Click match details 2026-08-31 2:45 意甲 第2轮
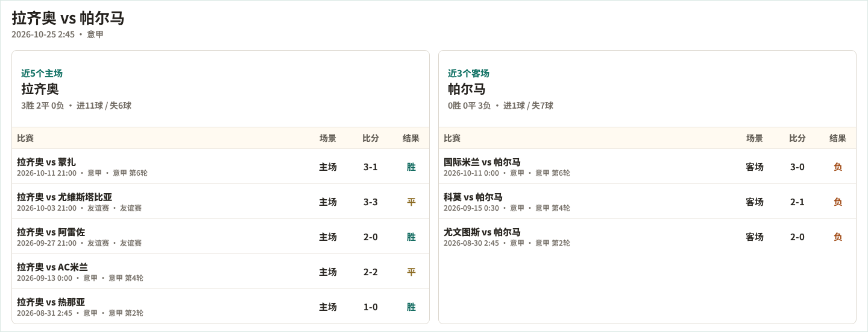The width and height of the screenshot is (868, 332). tap(80, 313)
